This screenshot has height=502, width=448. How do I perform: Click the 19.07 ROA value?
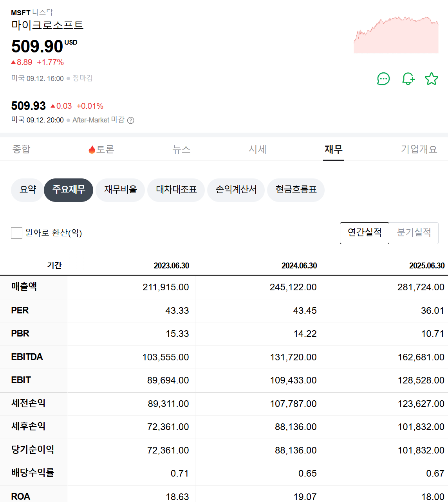coord(305,497)
